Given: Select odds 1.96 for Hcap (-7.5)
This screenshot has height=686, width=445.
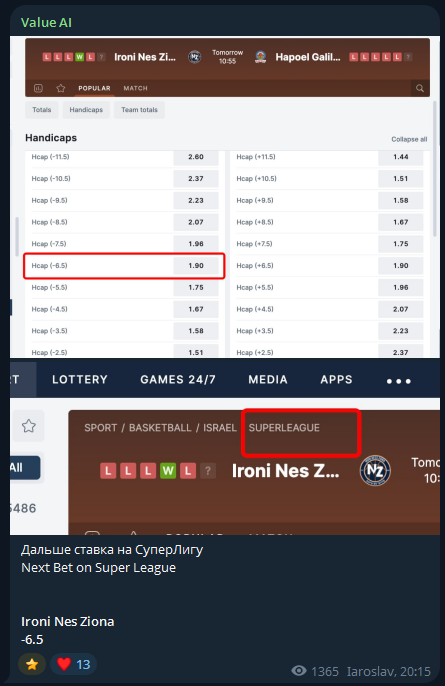Looking at the screenshot, I should click(196, 244).
